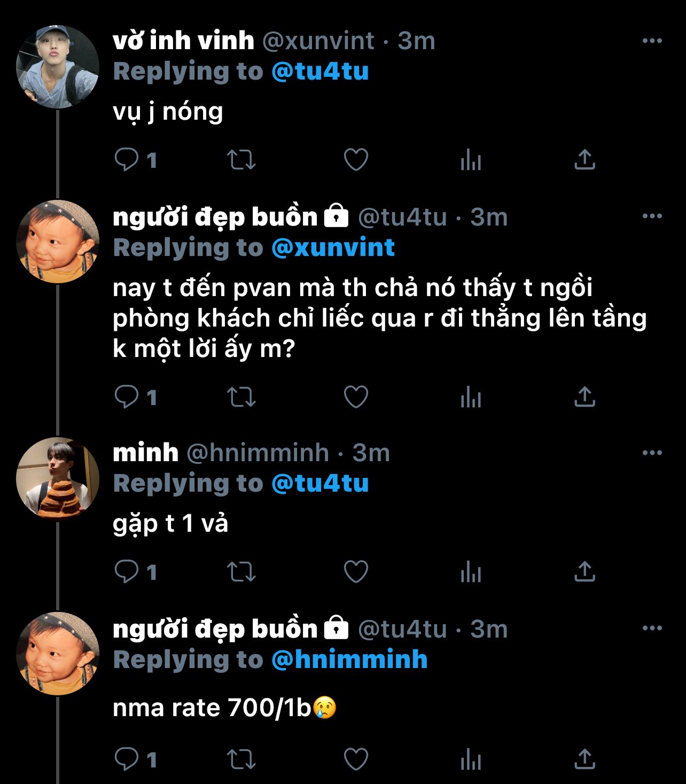686x784 pixels.
Task: Open more options on last tu4tu tweet
Action: (652, 628)
